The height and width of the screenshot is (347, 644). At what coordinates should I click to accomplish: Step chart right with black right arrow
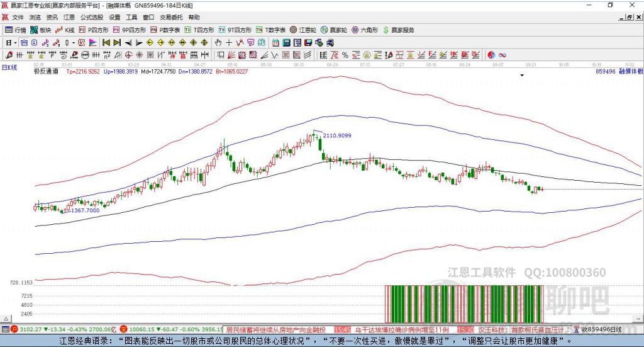[x=139, y=43]
